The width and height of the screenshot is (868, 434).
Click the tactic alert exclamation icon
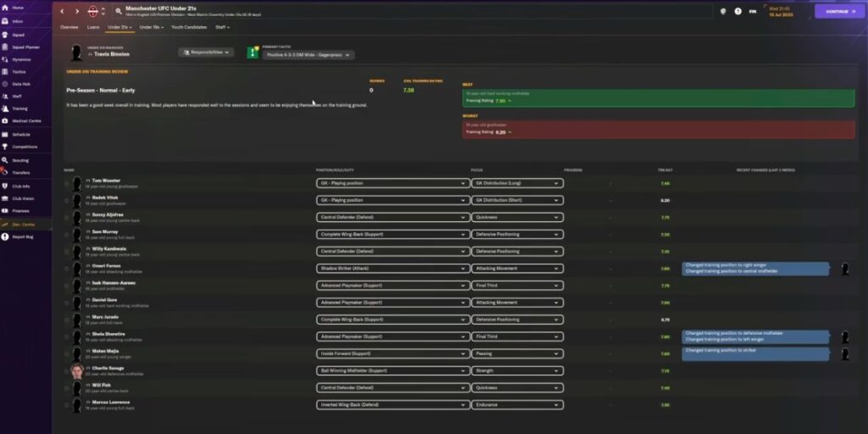(253, 53)
